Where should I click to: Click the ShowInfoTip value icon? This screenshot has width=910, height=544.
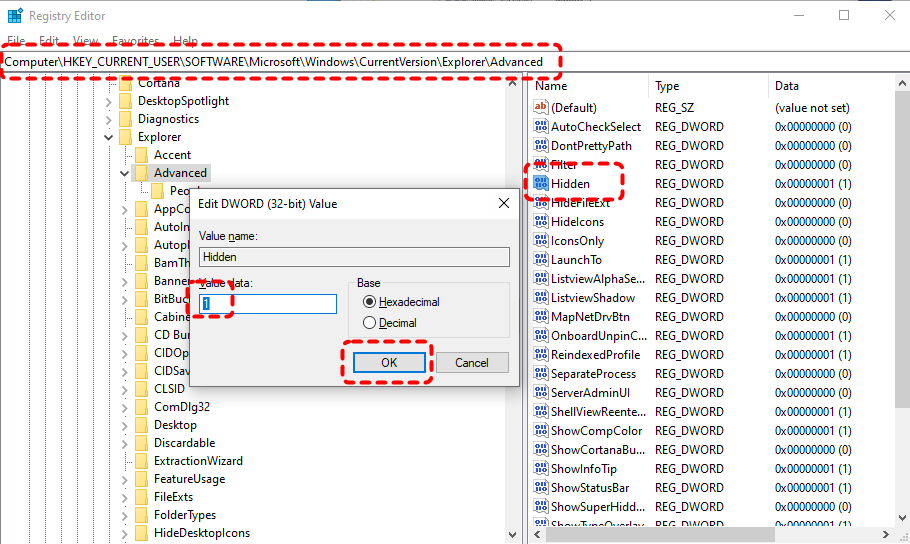[x=541, y=469]
